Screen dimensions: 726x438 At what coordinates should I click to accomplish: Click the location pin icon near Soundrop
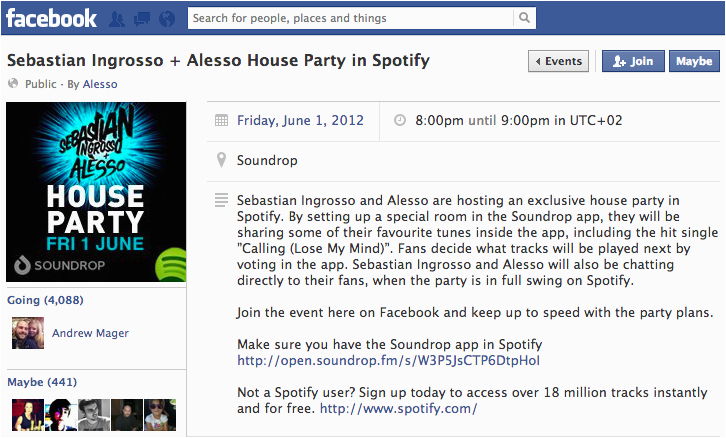click(x=221, y=160)
